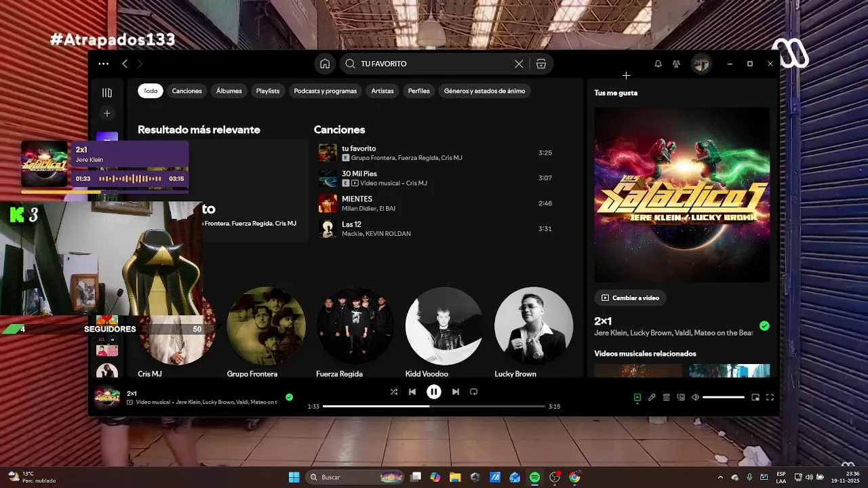Open the user profile avatar
The width and height of the screenshot is (868, 488).
point(701,64)
